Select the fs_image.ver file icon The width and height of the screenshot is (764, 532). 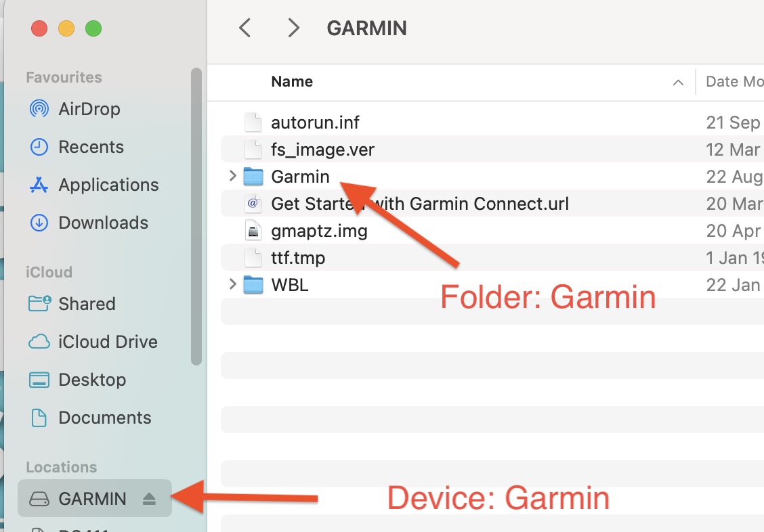pyautogui.click(x=253, y=149)
